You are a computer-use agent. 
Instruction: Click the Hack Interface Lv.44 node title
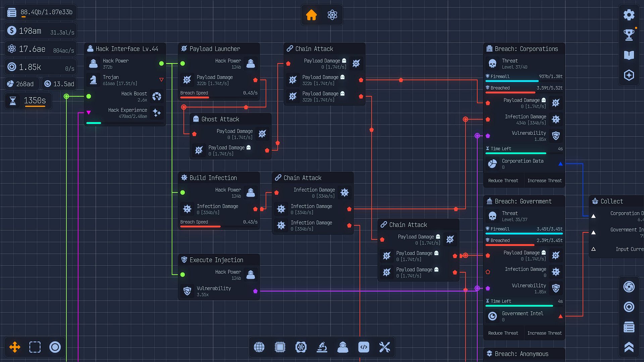[127, 49]
